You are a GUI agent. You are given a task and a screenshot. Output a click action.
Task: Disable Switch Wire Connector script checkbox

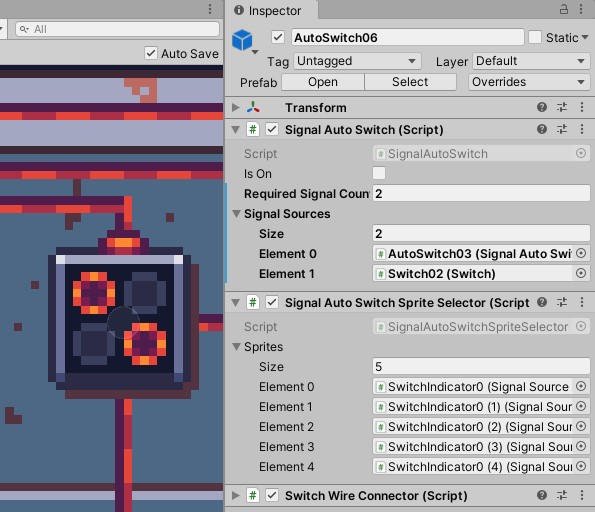pyautogui.click(x=272, y=495)
